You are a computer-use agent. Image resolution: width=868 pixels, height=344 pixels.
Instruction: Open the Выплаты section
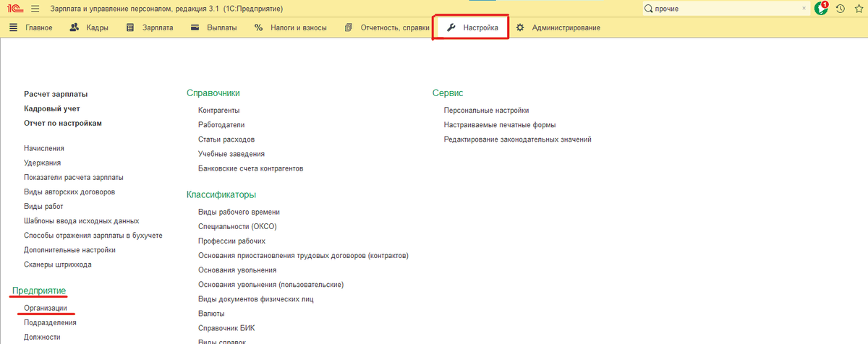pos(213,27)
